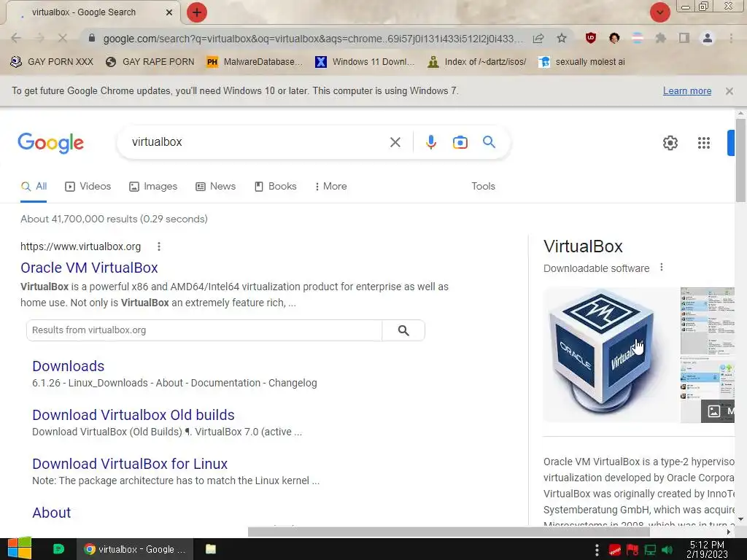Click the About 41,700,000 results text

coord(114,219)
